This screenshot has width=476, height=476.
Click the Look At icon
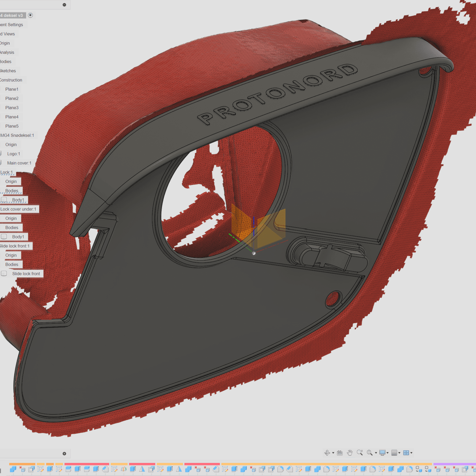click(x=340, y=453)
